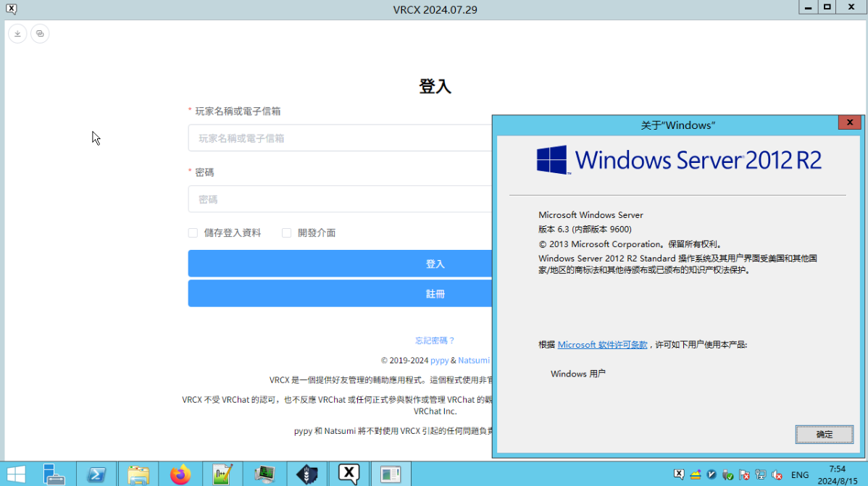Click the 版本 6.3 (内部版本 9600) text
868x486 pixels.
585,229
